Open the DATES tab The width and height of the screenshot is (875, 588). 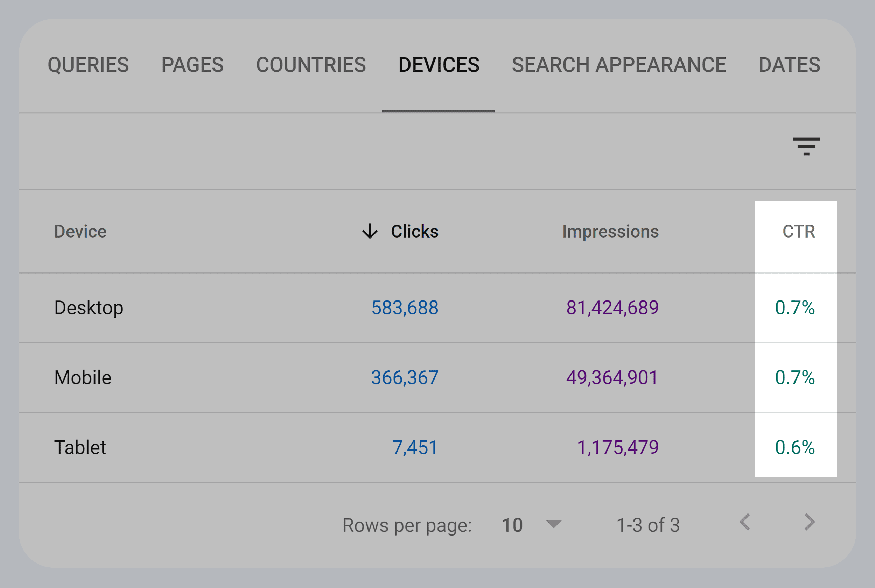pos(789,64)
